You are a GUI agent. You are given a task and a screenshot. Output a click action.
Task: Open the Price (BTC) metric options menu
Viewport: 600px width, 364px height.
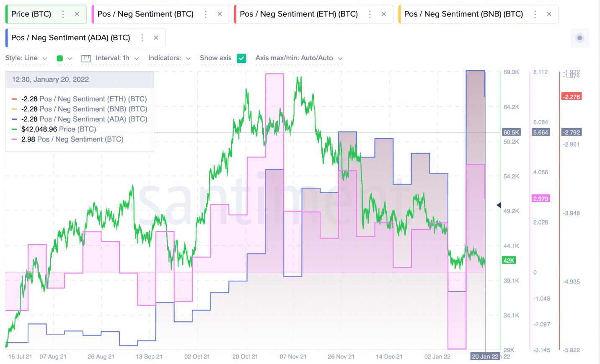(x=63, y=14)
